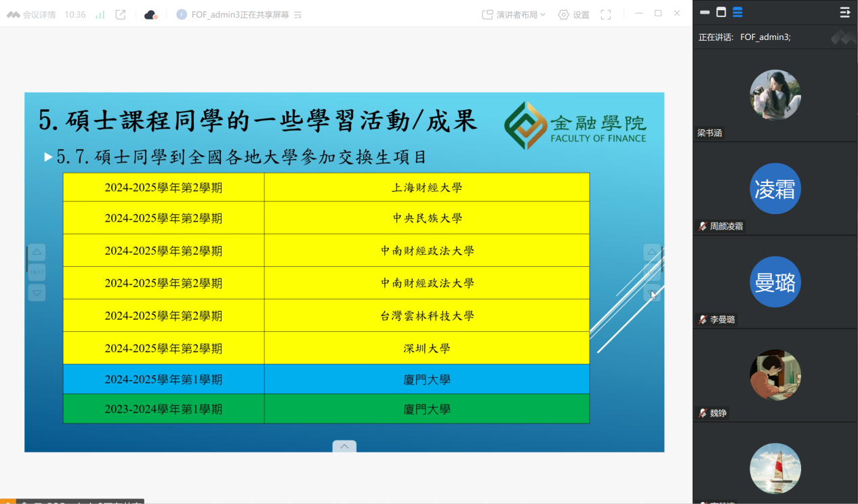The width and height of the screenshot is (858, 504).
Task: Select 梁书涵's video thumbnail
Action: (x=775, y=95)
